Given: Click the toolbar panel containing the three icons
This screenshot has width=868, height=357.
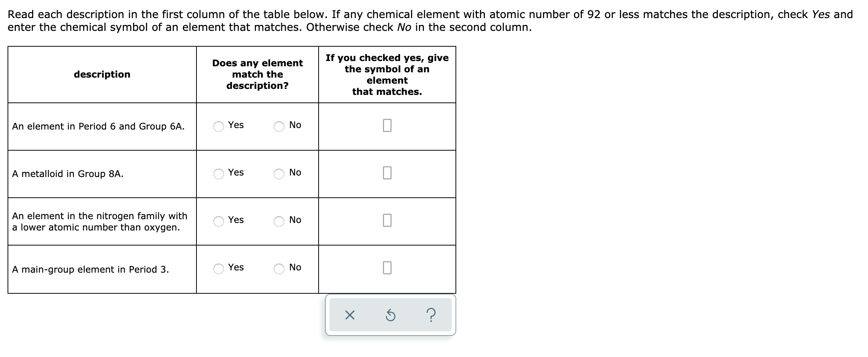Looking at the screenshot, I should click(390, 316).
